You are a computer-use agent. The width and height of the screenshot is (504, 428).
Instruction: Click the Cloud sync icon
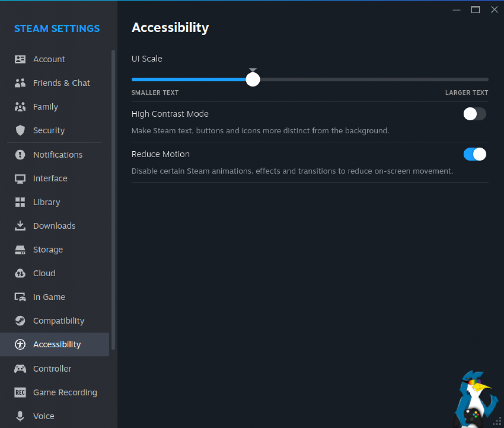click(20, 273)
